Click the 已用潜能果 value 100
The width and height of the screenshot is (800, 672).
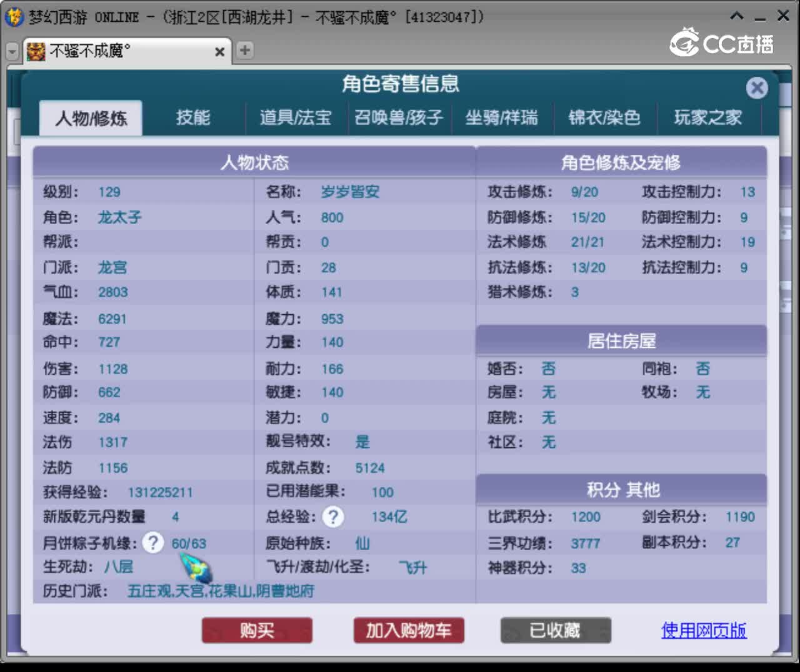pos(382,493)
